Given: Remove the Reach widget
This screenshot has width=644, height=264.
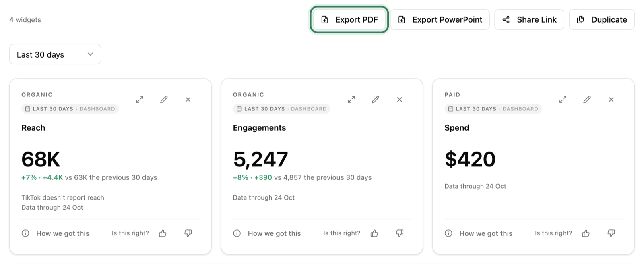Looking at the screenshot, I should click(188, 100).
